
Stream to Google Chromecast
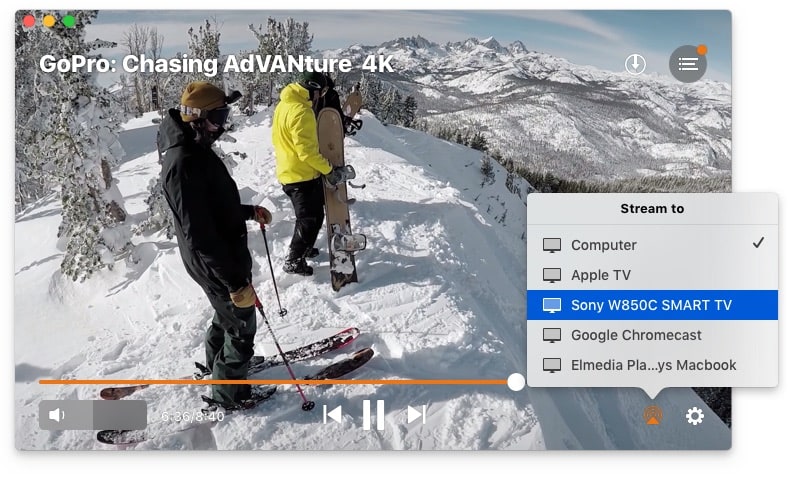[x=652, y=335]
